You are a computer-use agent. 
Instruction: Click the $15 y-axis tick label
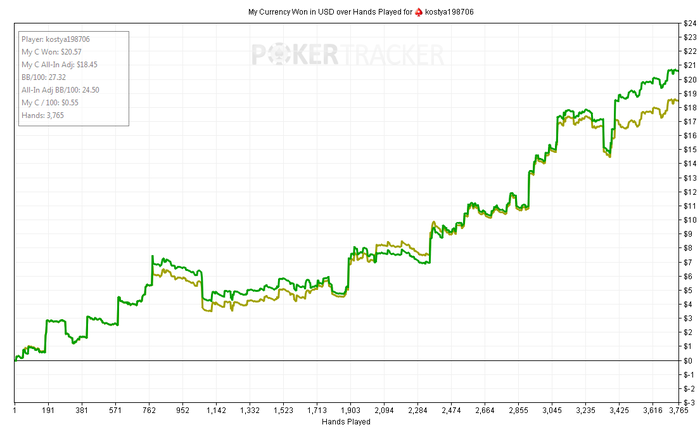pyautogui.click(x=690, y=150)
